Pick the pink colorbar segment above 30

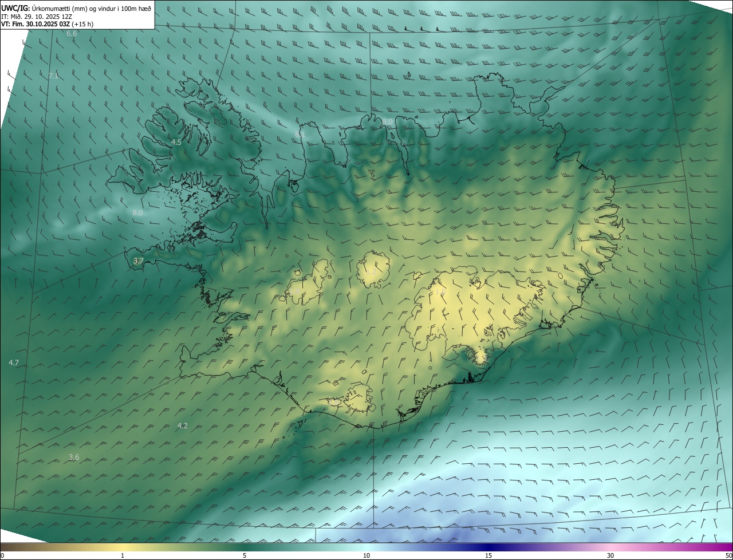click(x=610, y=547)
